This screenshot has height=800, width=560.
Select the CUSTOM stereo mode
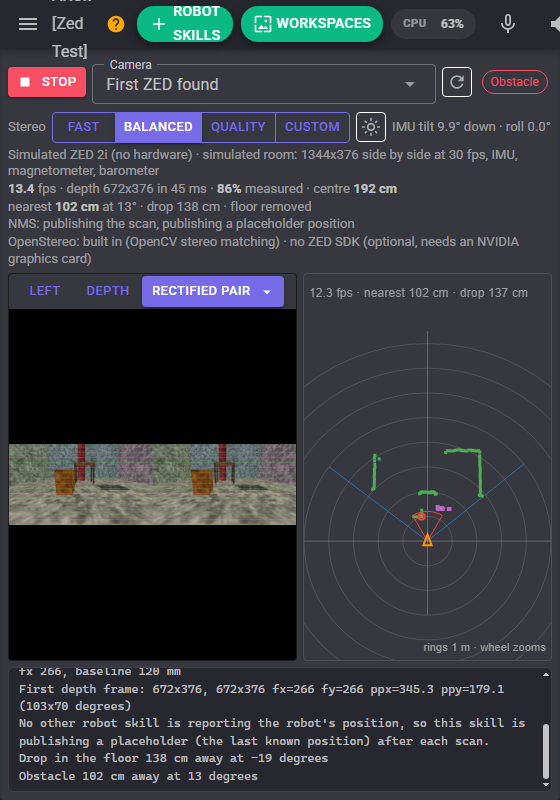312,127
